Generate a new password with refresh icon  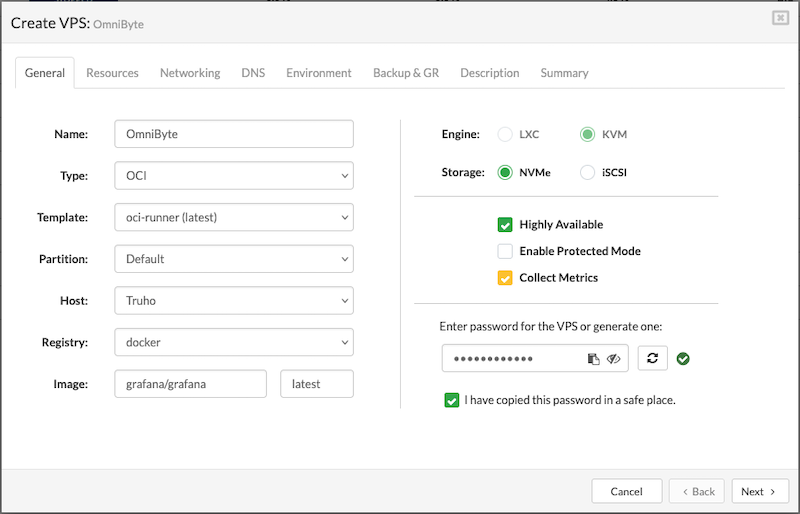[652, 358]
